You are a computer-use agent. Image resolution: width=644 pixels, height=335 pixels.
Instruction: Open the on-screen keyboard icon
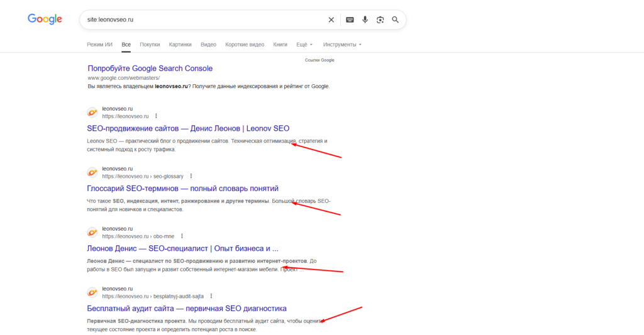[350, 19]
